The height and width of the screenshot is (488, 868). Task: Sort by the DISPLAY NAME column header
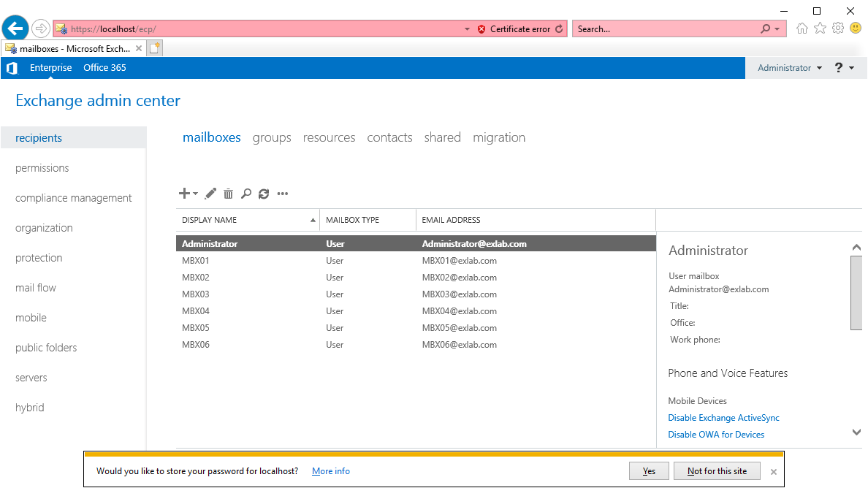point(248,220)
